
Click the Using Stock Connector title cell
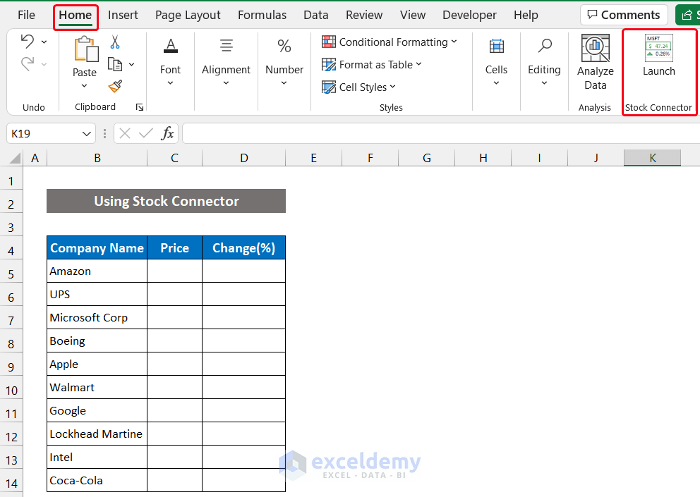(x=166, y=201)
